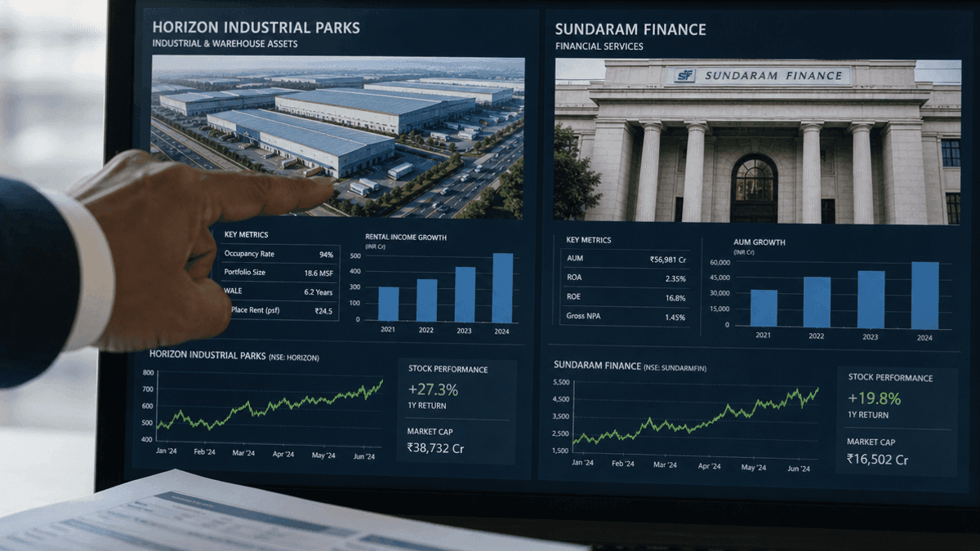Click the ROE value '16.8%'

coord(675,298)
